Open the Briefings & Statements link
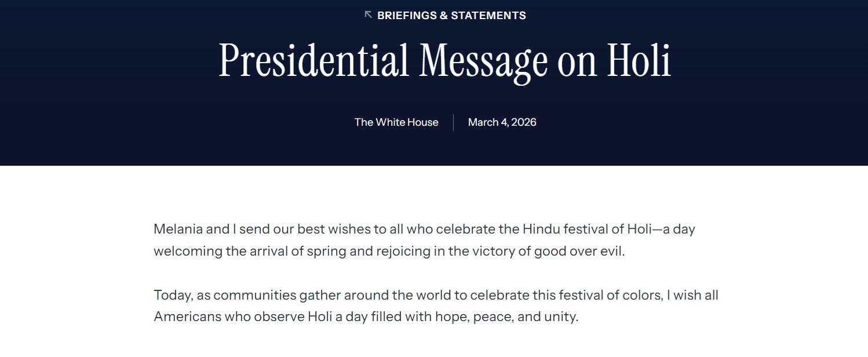The width and height of the screenshot is (868, 357). [x=451, y=16]
